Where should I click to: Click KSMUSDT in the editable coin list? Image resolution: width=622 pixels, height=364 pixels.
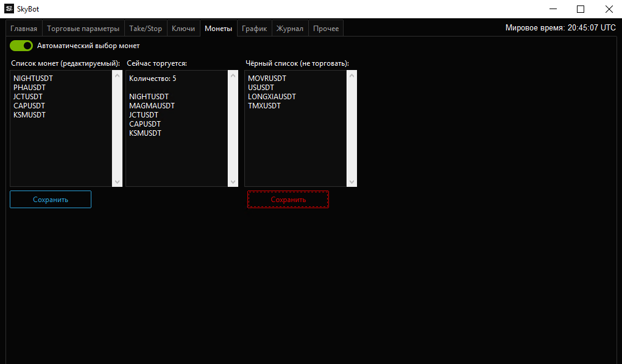pyautogui.click(x=29, y=115)
